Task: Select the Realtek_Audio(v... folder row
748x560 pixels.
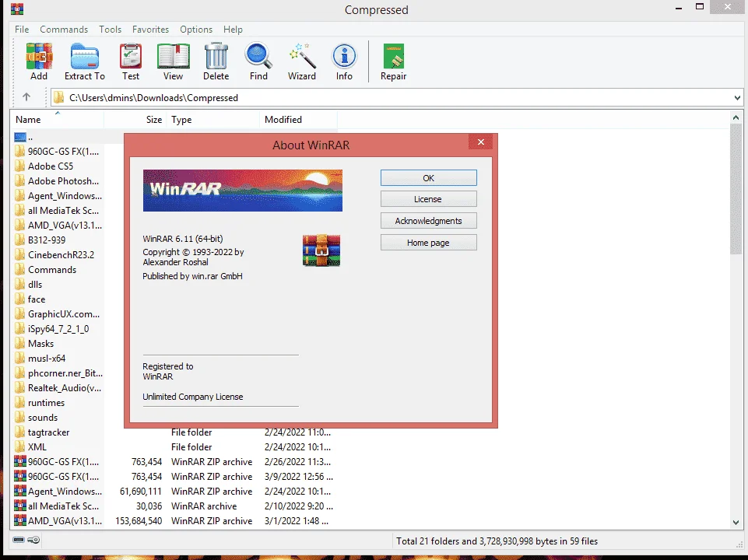Action: click(58, 387)
